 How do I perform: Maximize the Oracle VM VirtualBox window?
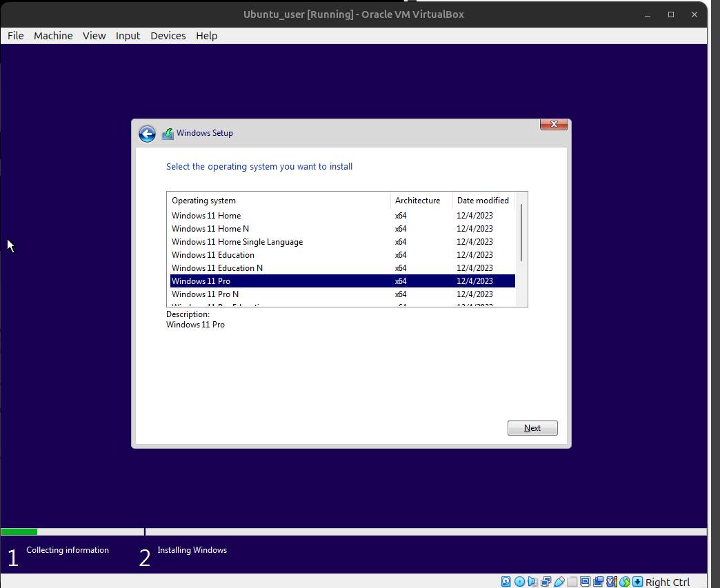pyautogui.click(x=671, y=14)
